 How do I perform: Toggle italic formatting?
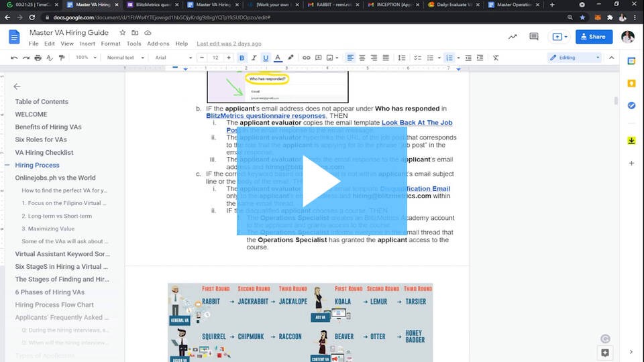pyautogui.click(x=254, y=58)
